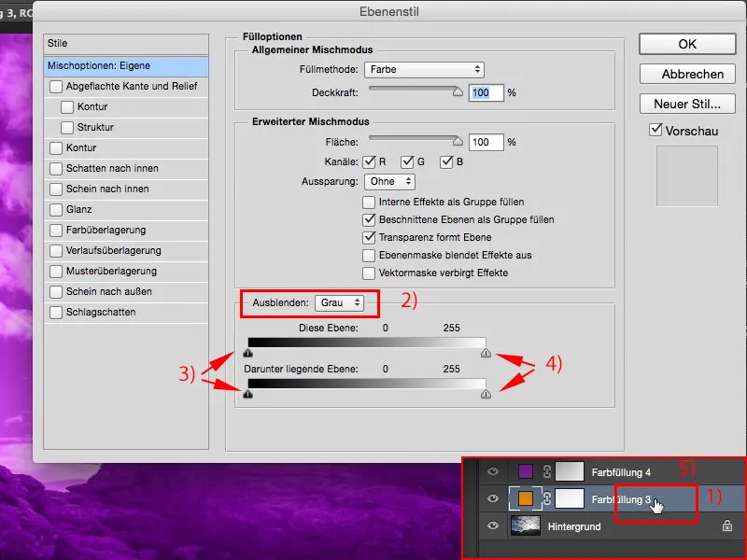Toggle Transparenz formt Ebene checkbox
747x560 pixels.
point(369,237)
